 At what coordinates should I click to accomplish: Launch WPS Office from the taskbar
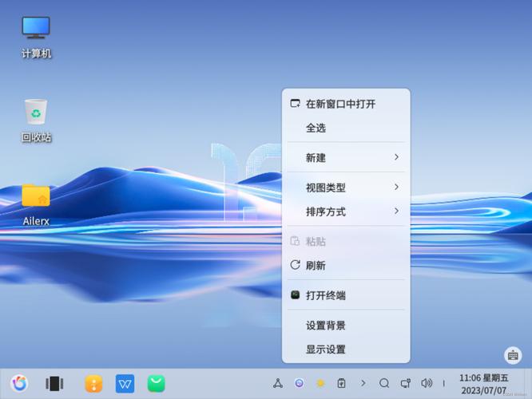tap(125, 383)
